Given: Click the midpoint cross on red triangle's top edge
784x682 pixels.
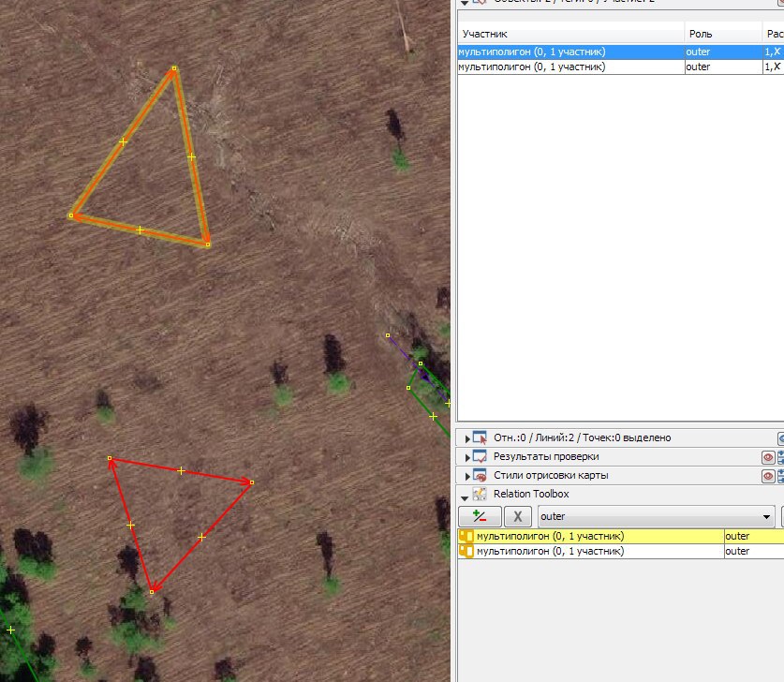Looking at the screenshot, I should point(181,470).
